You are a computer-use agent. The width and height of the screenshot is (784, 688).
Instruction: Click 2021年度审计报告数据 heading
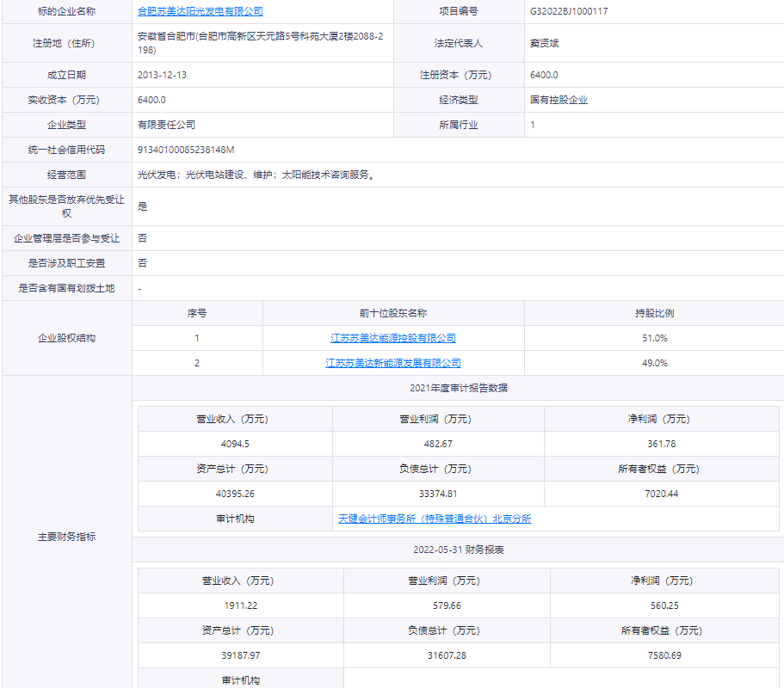[459, 388]
